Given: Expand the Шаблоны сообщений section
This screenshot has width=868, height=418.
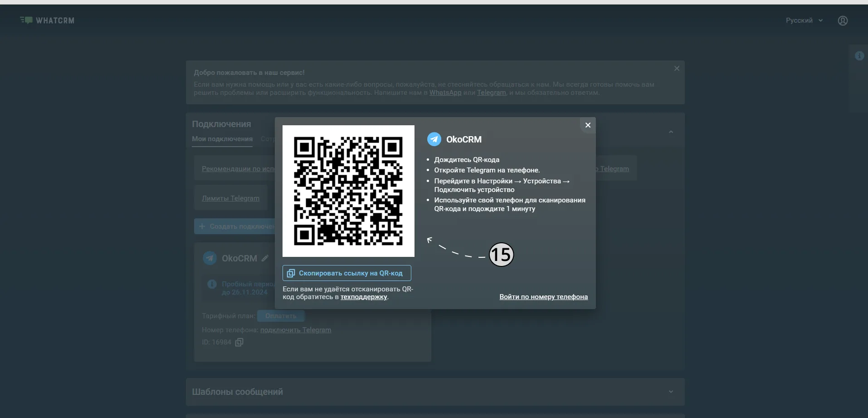Looking at the screenshot, I should click(x=671, y=392).
